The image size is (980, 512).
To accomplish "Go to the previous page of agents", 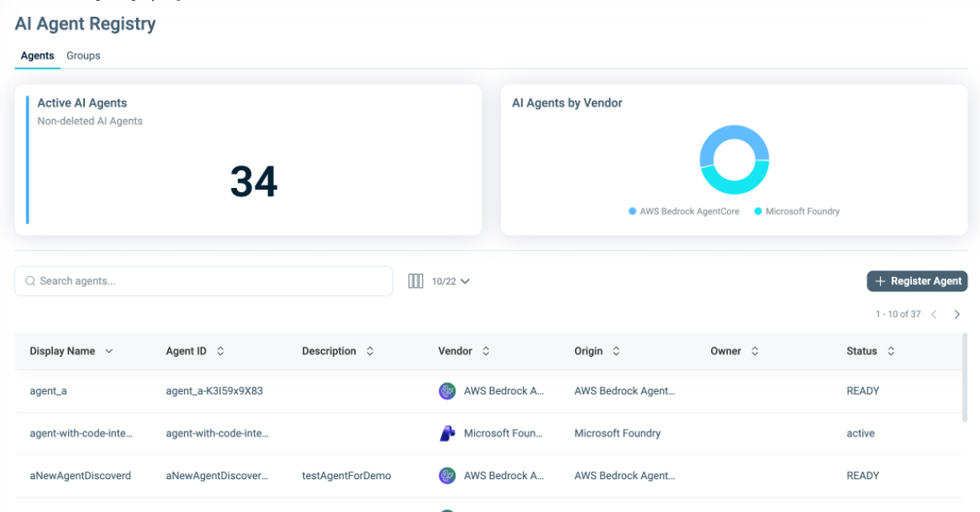I will coord(934,314).
